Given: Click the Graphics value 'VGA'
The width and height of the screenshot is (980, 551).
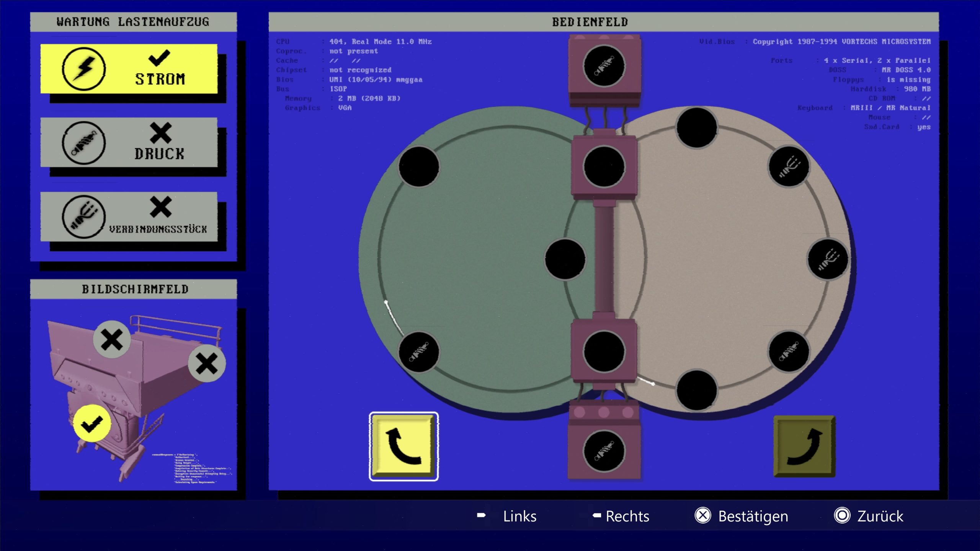Looking at the screenshot, I should coord(345,108).
